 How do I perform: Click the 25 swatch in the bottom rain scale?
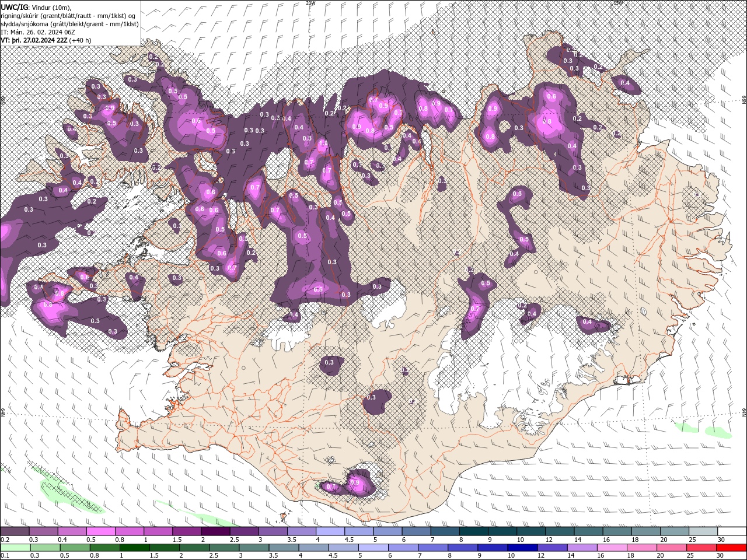(x=703, y=547)
